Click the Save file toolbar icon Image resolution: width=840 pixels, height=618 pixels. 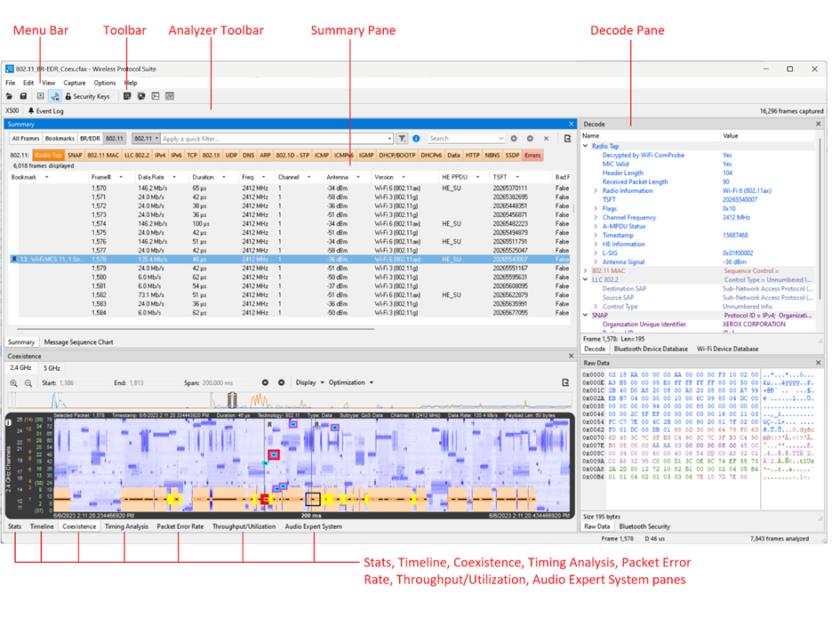[24, 96]
